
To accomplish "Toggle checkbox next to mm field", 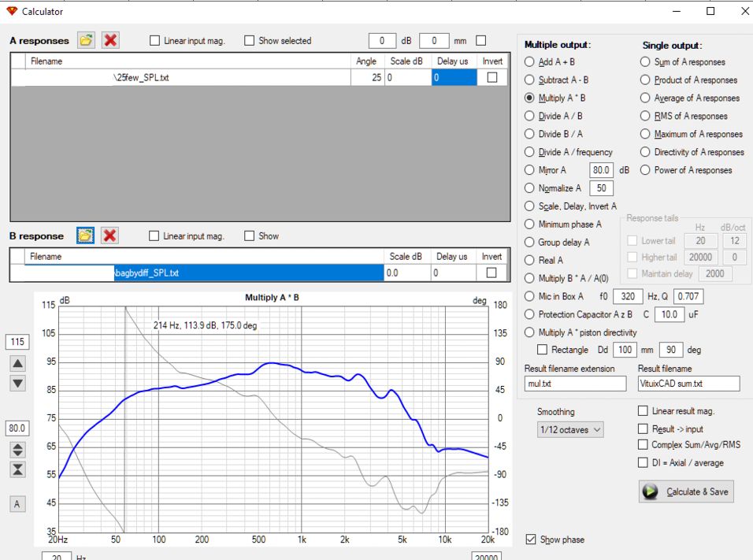I will 480,41.
